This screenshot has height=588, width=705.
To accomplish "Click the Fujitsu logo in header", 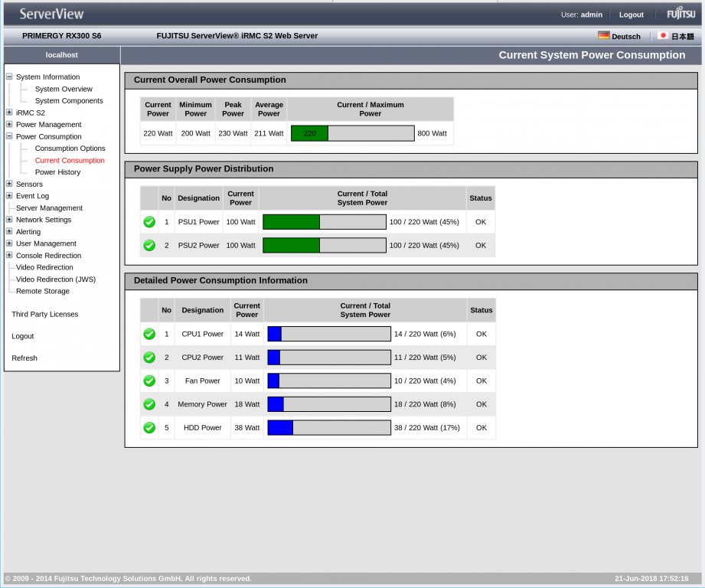I will pos(681,14).
